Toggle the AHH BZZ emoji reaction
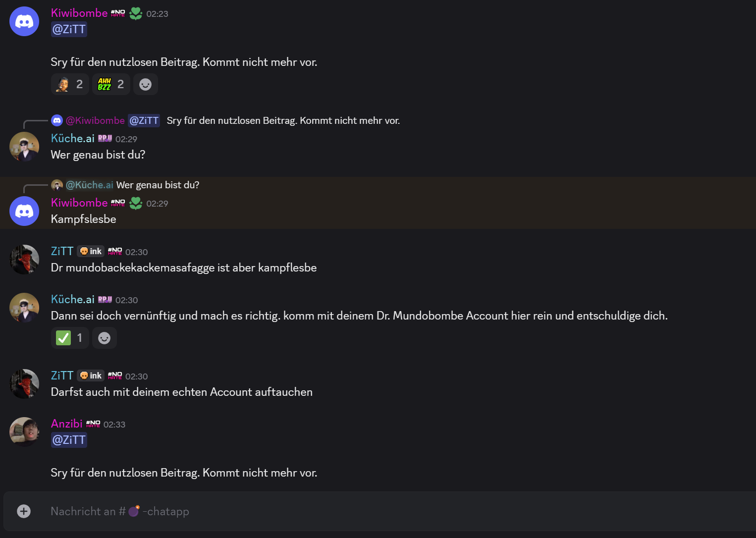 coord(111,84)
